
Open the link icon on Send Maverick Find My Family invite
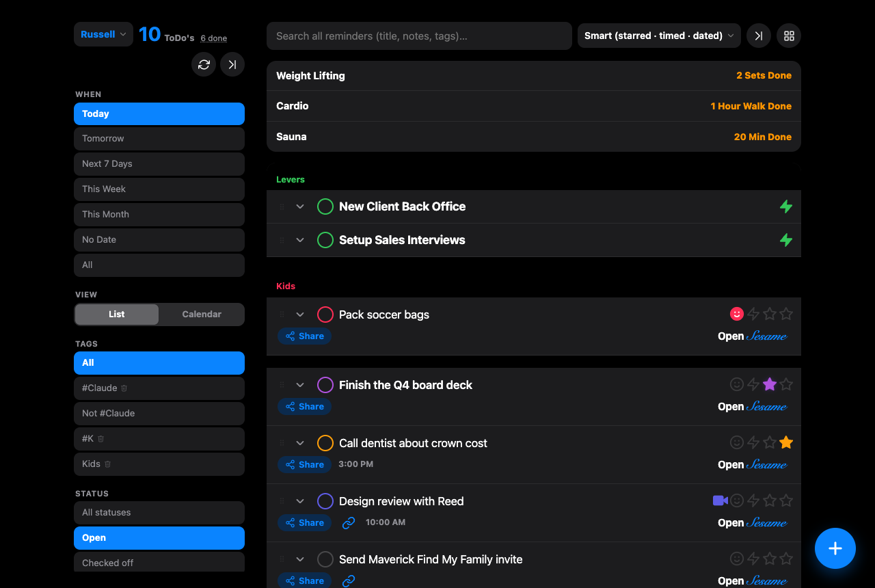(x=349, y=580)
